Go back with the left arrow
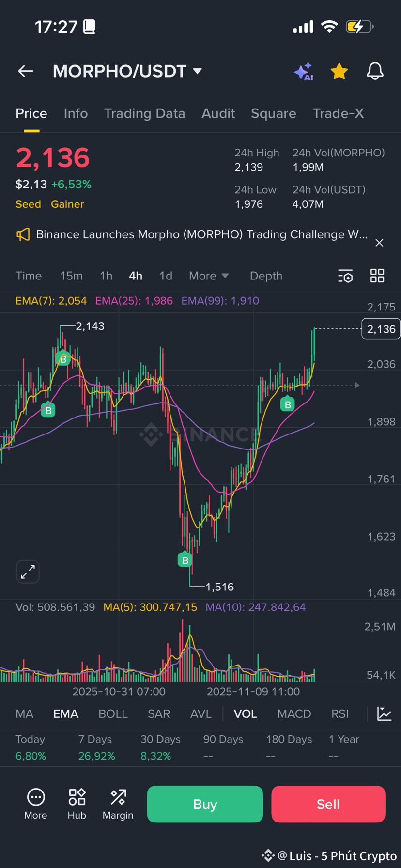 [26, 71]
